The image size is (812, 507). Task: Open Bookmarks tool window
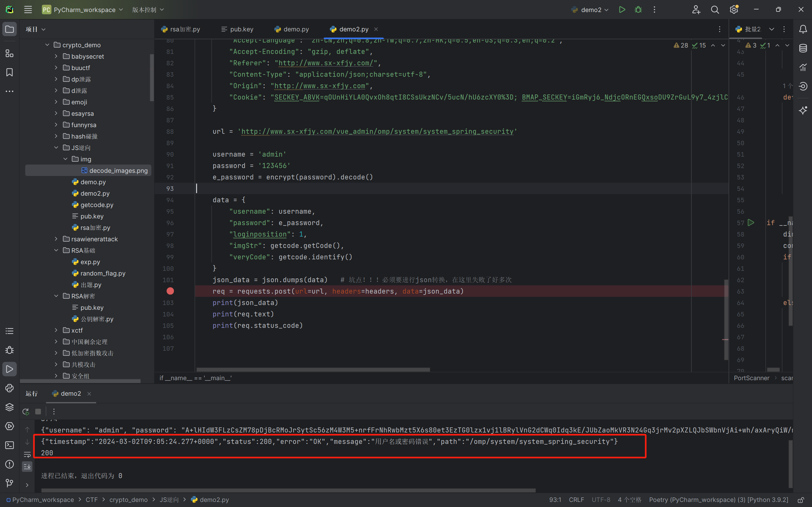pos(10,72)
